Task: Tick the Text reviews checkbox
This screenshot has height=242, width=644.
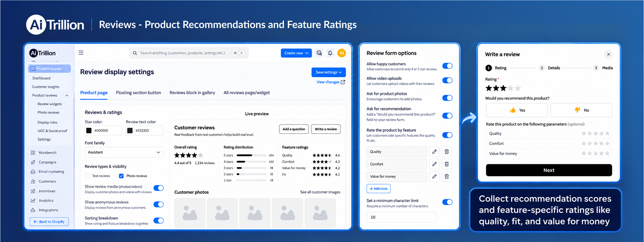Action: pyautogui.click(x=87, y=176)
